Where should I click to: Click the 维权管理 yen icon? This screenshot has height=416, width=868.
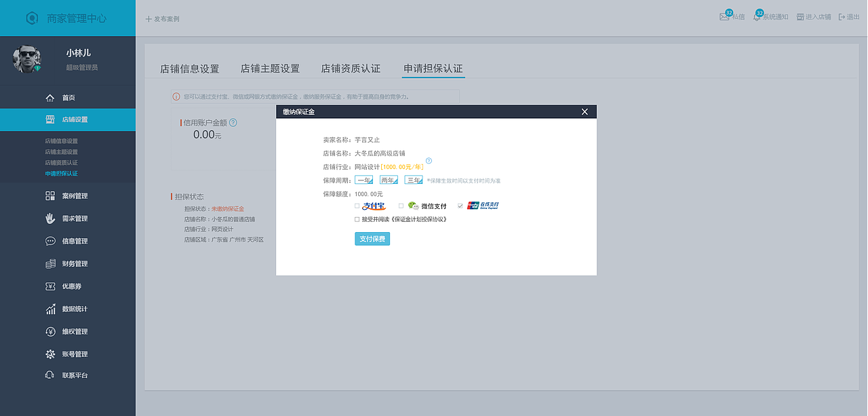click(x=50, y=331)
